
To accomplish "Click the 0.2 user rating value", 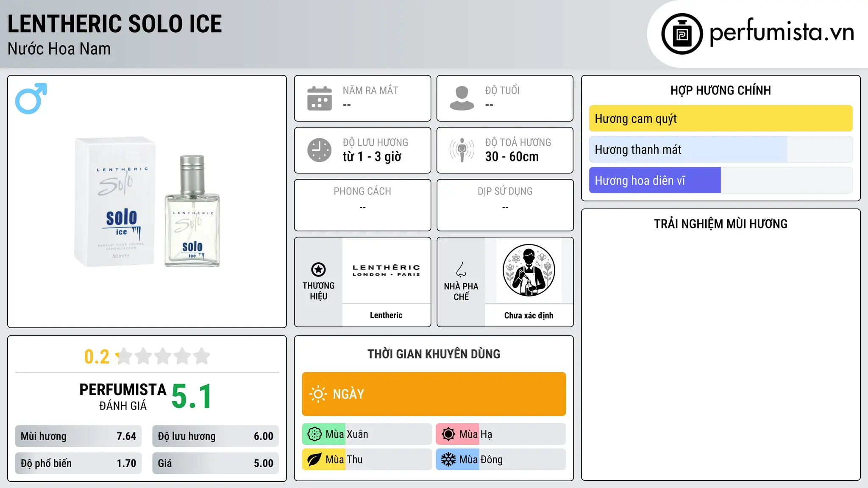I will click(97, 357).
